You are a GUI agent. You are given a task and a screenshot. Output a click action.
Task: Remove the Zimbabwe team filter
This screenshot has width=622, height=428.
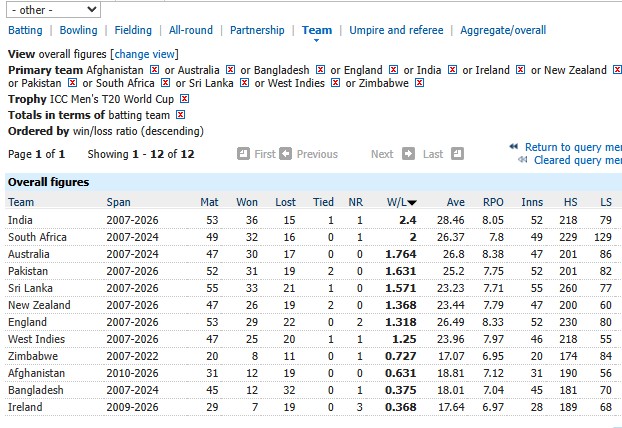click(x=418, y=82)
